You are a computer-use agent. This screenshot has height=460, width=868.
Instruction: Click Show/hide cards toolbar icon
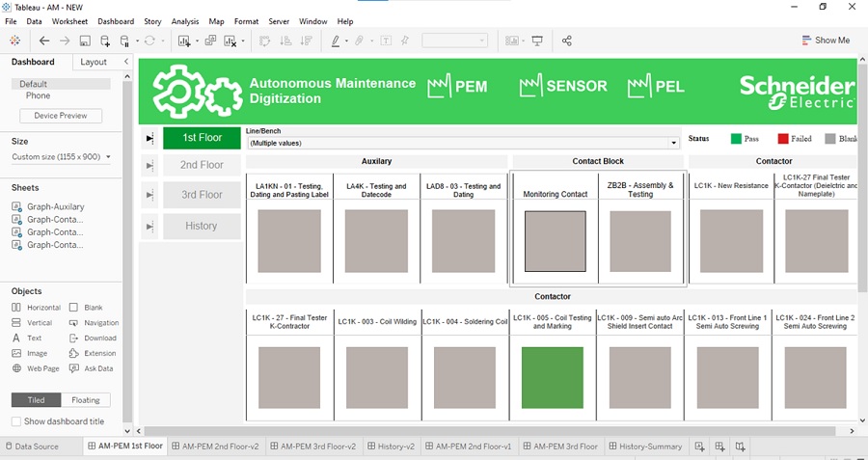pyautogui.click(x=512, y=41)
